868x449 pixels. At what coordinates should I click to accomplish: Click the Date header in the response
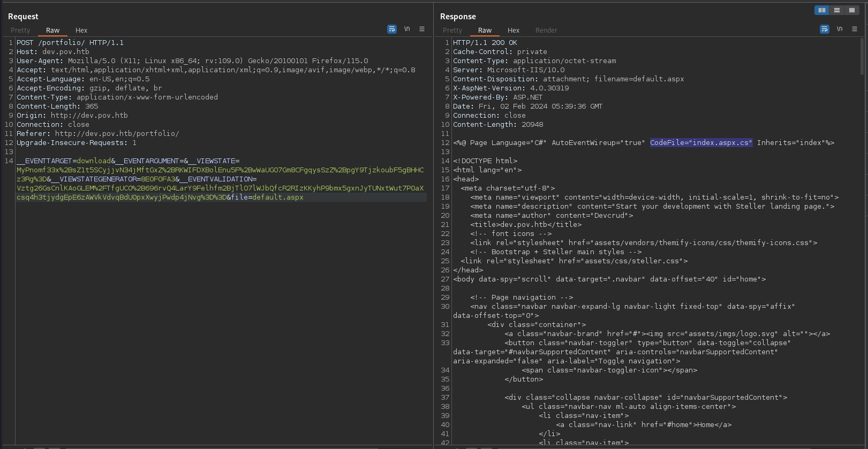[x=528, y=106]
